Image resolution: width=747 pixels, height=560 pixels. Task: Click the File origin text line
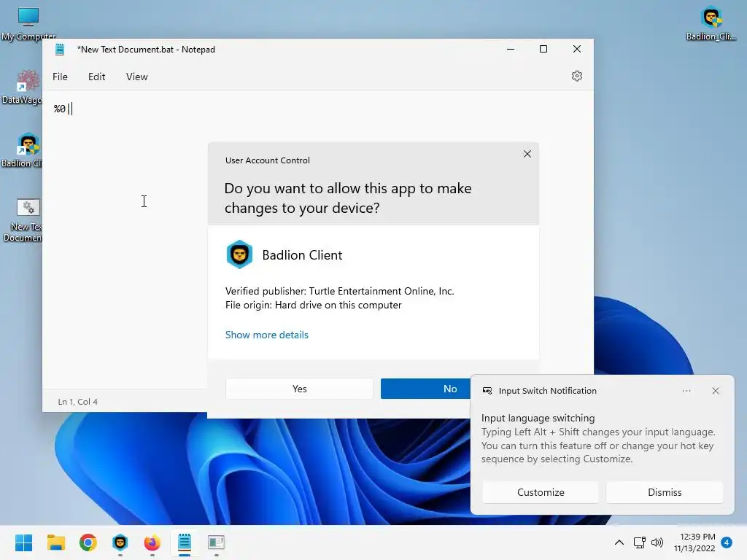pyautogui.click(x=314, y=305)
